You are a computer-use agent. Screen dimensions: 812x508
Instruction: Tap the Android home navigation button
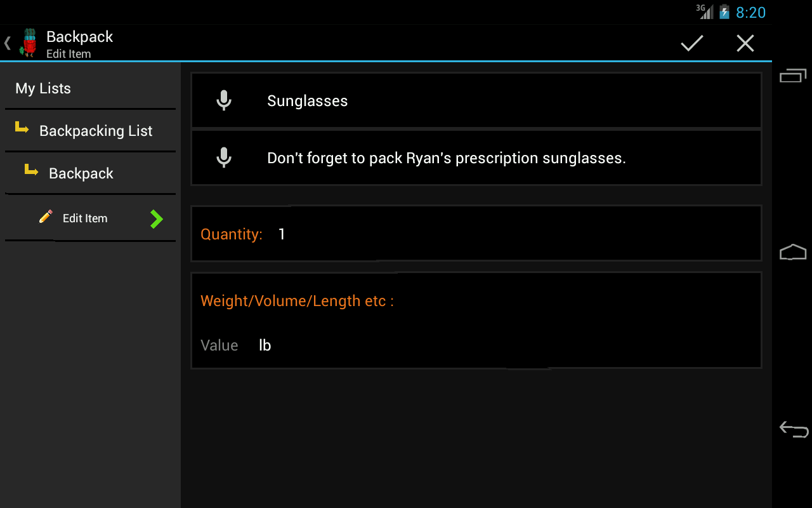(792, 252)
